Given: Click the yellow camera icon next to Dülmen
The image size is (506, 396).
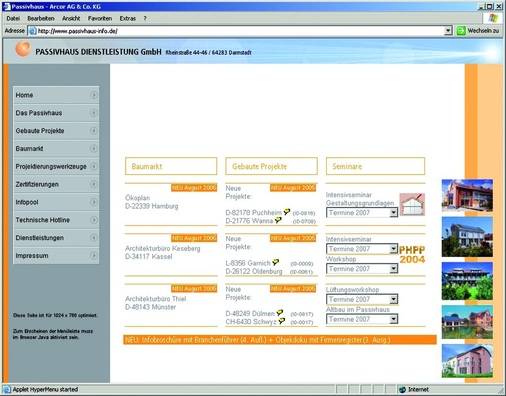Looking at the screenshot, I should [280, 313].
